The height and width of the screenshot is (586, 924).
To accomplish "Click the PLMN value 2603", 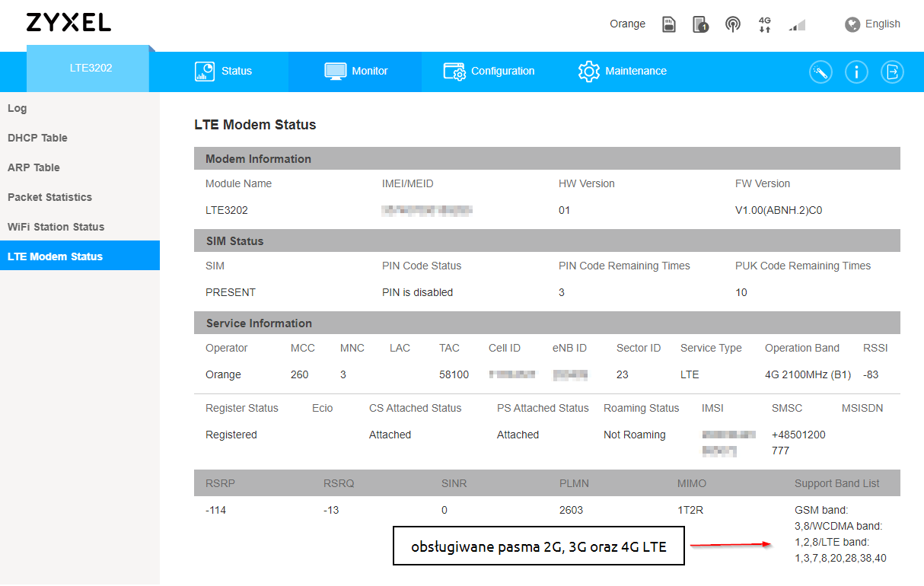I will [572, 510].
